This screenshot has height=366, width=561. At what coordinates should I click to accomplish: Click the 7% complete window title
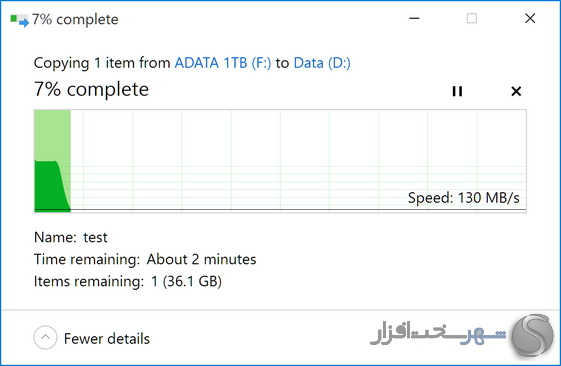tap(75, 20)
